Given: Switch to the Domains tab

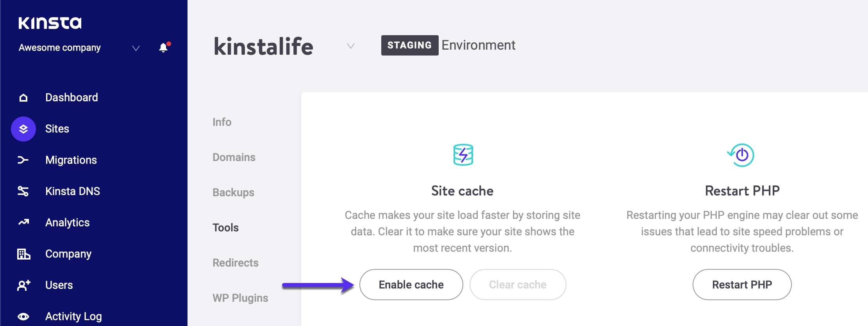Looking at the screenshot, I should click(234, 157).
